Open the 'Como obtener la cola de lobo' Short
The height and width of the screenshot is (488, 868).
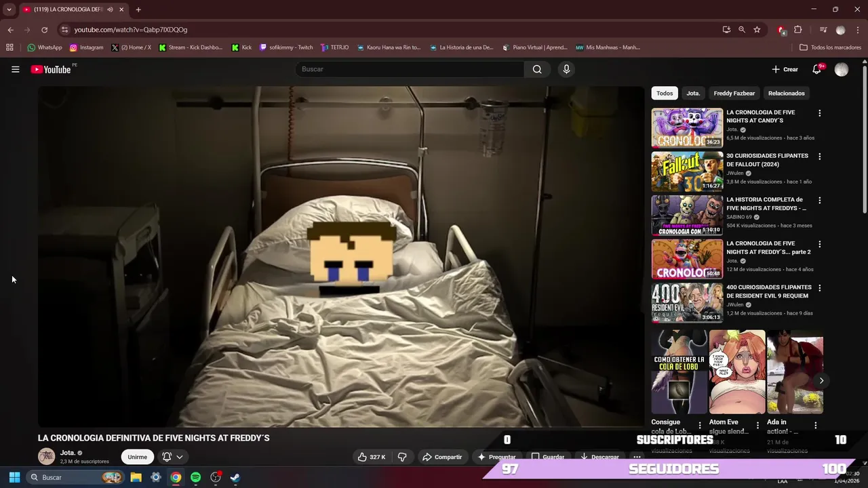679,371
